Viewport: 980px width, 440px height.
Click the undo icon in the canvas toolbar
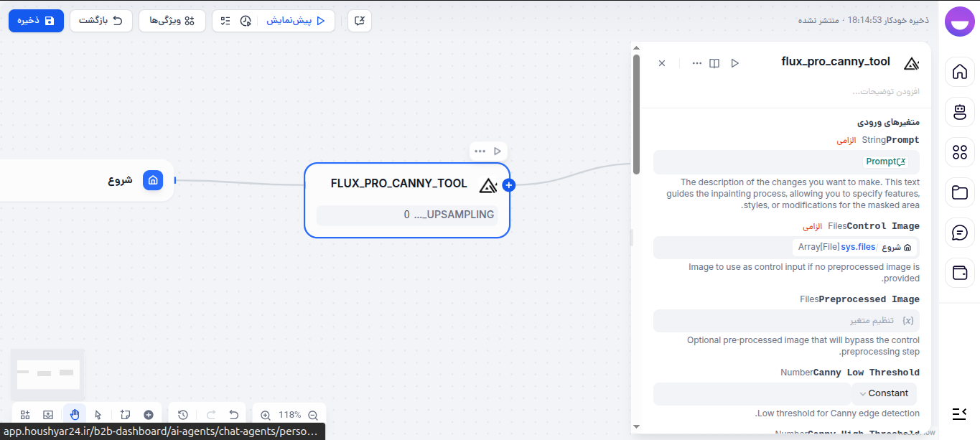coord(233,414)
